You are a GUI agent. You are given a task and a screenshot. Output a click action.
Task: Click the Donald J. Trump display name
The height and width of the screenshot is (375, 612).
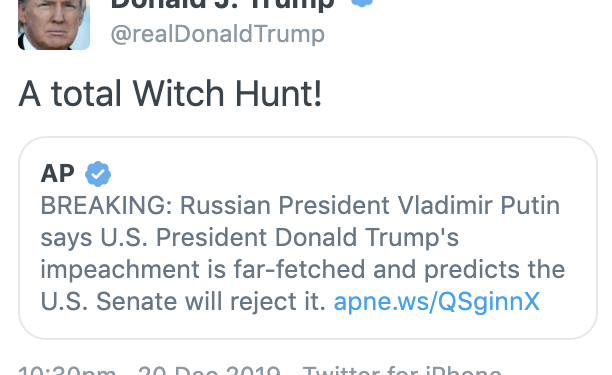223,5
